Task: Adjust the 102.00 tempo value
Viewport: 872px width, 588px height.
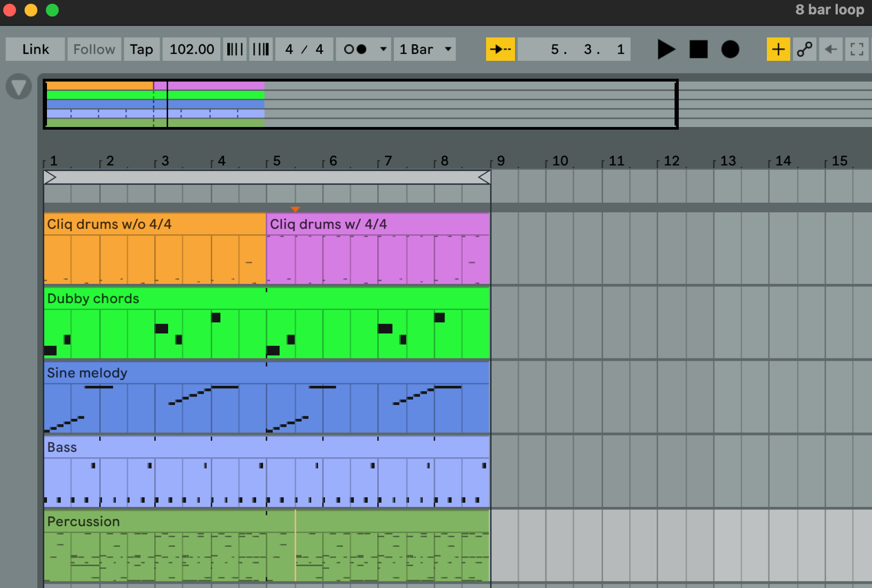Action: click(191, 49)
